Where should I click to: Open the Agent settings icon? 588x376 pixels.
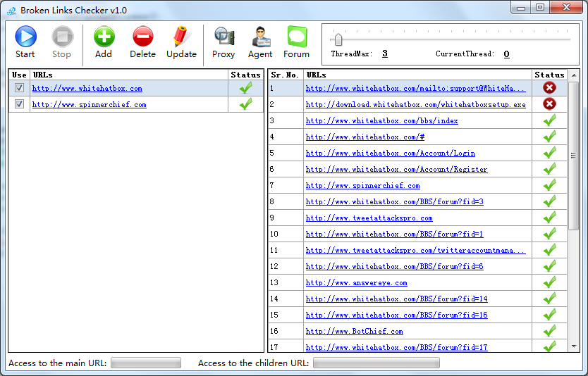pyautogui.click(x=260, y=37)
